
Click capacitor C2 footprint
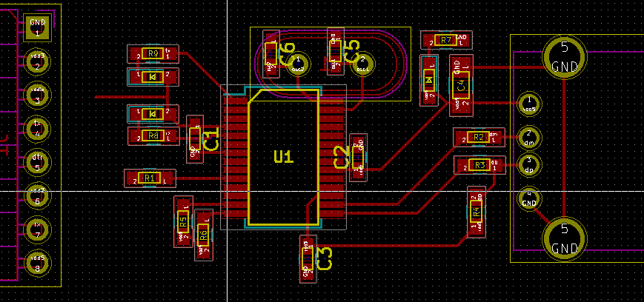358,157
